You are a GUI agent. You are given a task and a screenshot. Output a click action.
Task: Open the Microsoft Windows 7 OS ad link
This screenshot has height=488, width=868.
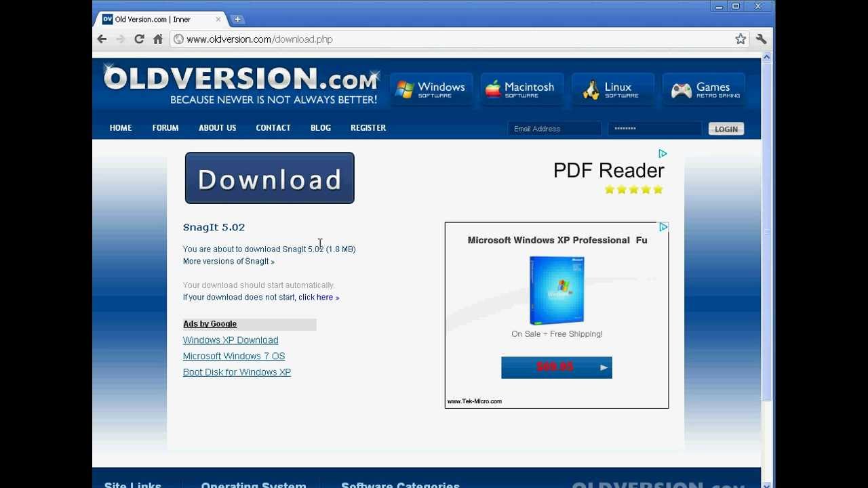coord(234,357)
